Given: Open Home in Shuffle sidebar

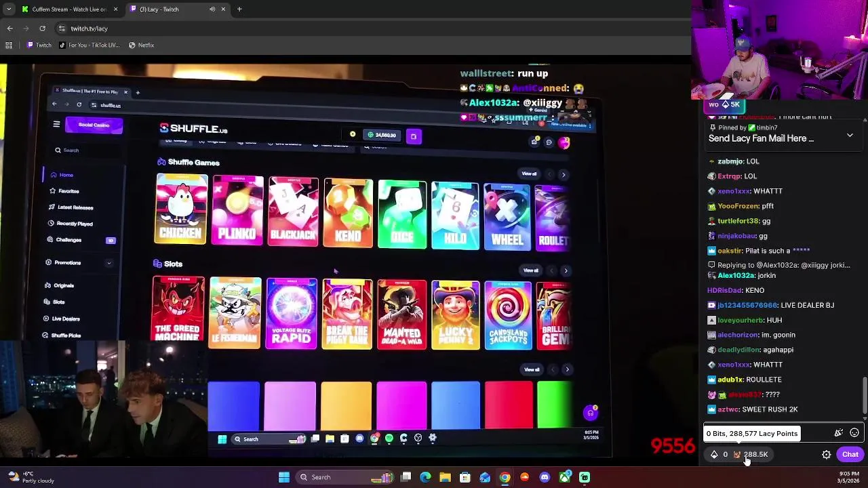Looking at the screenshot, I should pos(66,175).
